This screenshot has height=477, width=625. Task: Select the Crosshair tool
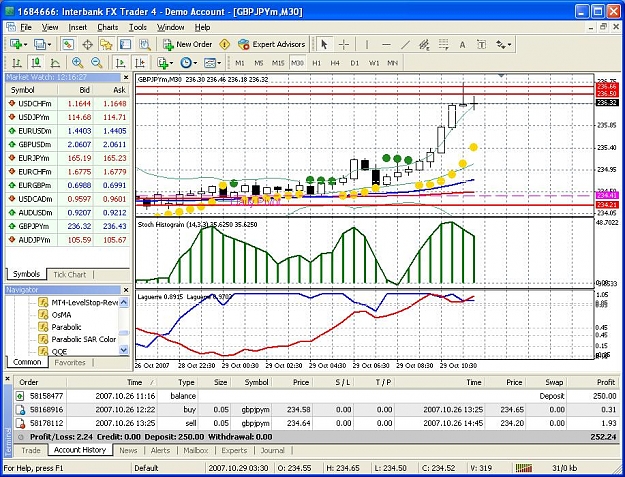(x=344, y=44)
